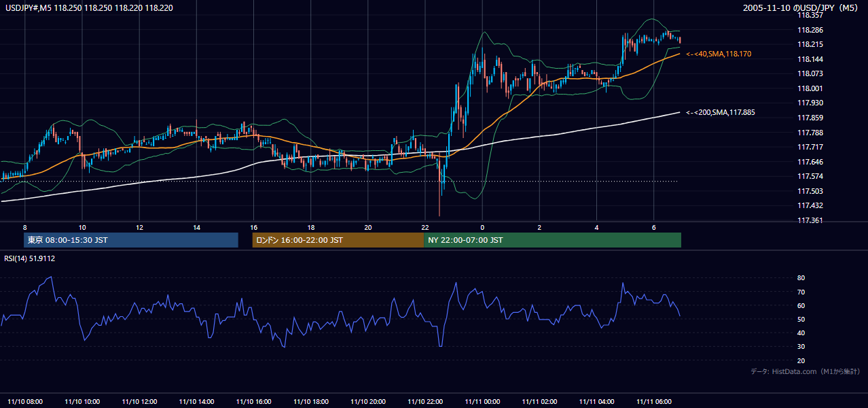Click the bottom time label 11/11 00:00
This screenshot has height=408, width=868.
[482, 402]
